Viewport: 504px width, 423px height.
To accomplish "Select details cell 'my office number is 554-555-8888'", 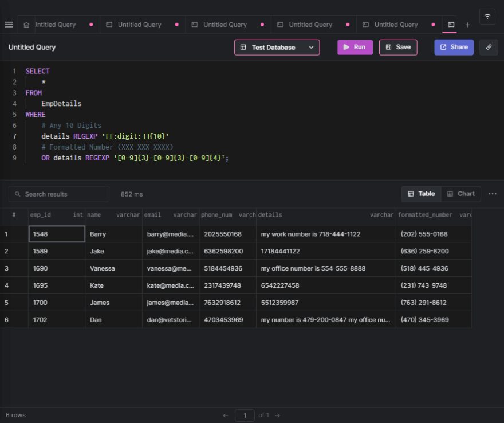I will [326, 268].
